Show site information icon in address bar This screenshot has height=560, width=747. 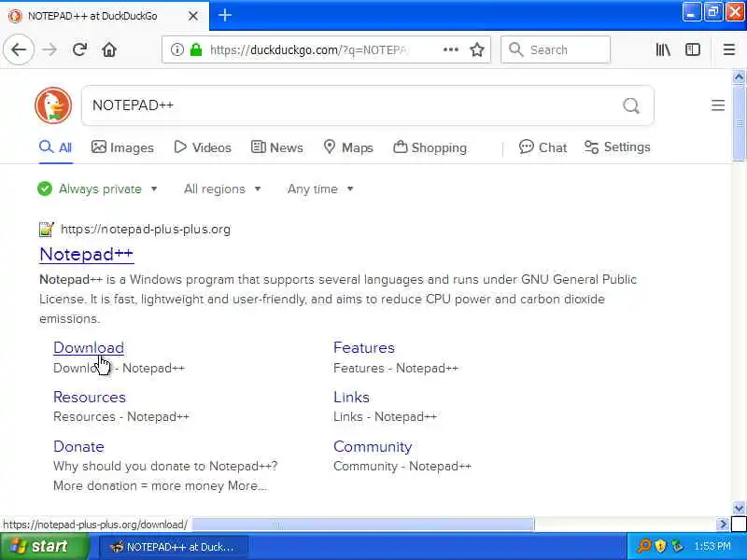pyautogui.click(x=176, y=49)
